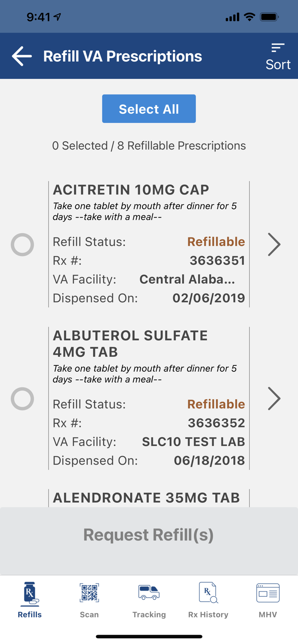The width and height of the screenshot is (298, 644).
Task: Tap the back arrow icon
Action: [x=21, y=56]
